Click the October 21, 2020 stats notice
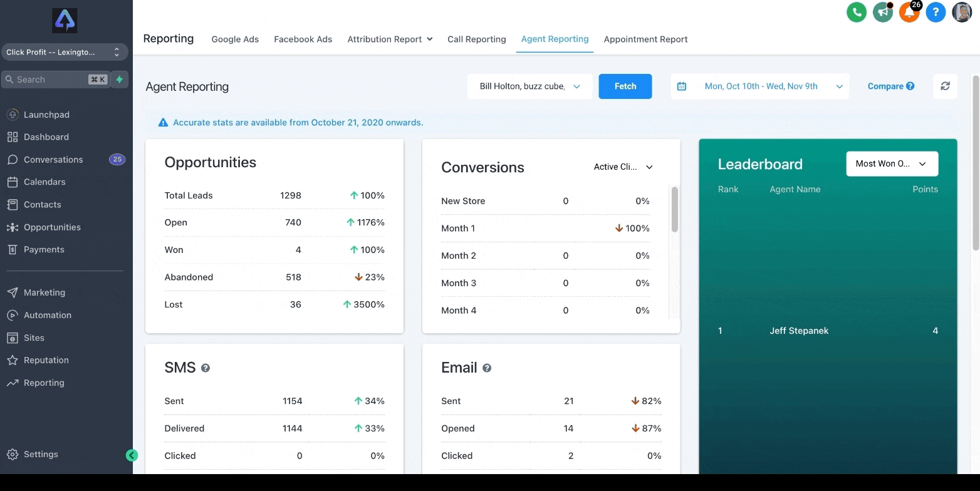The width and height of the screenshot is (980, 491). click(298, 123)
